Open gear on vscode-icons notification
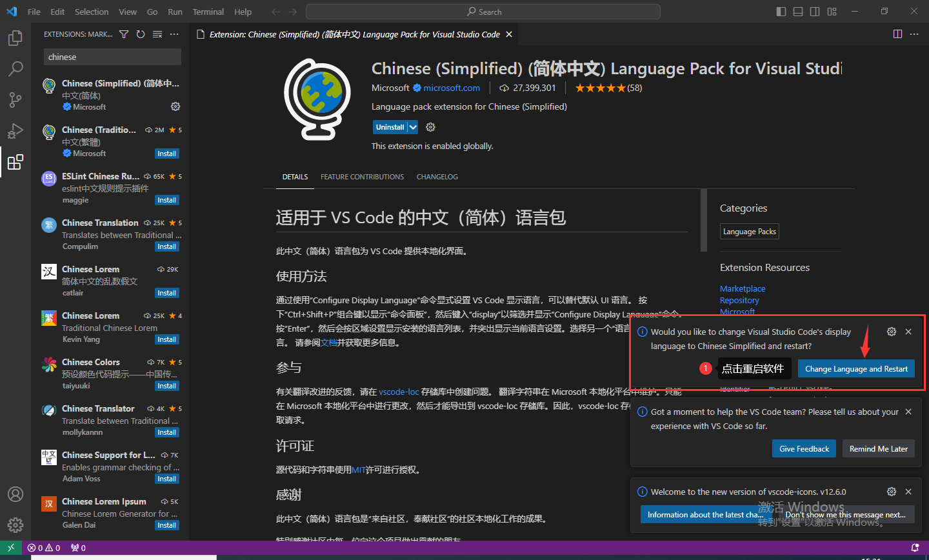929x560 pixels. pos(892,492)
